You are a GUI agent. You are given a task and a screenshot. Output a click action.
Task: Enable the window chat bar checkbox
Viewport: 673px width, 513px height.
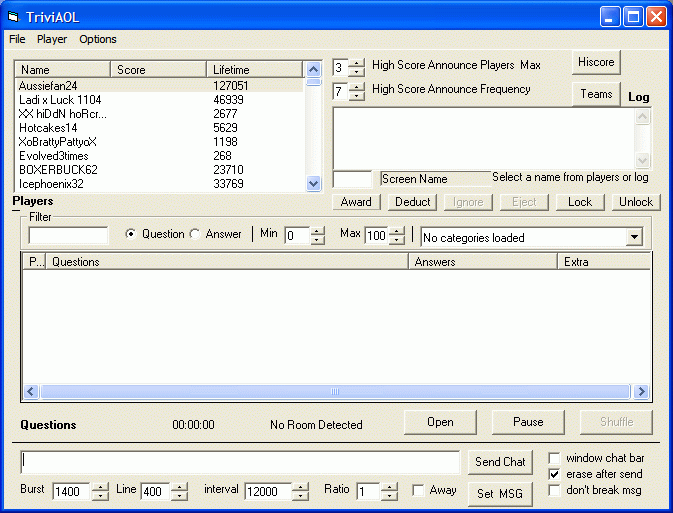554,458
